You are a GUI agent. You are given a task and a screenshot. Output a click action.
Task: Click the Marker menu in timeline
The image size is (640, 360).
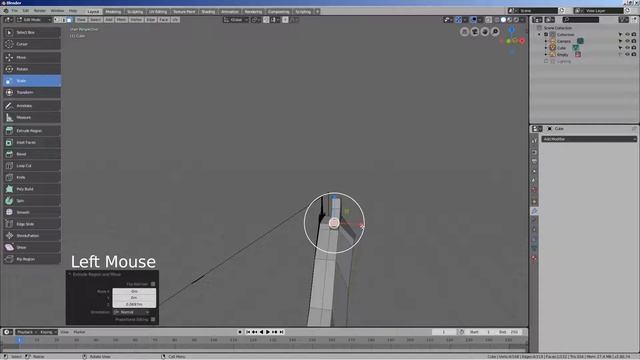(79, 332)
